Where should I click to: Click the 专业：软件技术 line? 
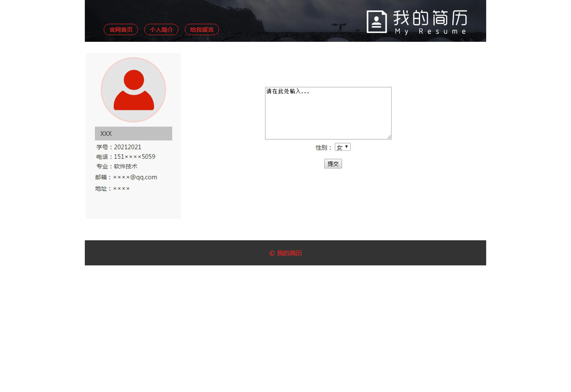point(117,167)
